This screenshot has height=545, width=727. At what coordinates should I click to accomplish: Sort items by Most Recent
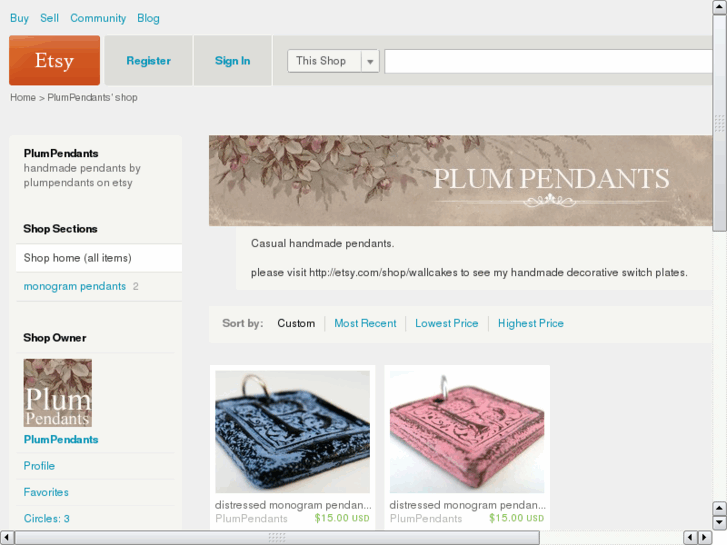[365, 323]
